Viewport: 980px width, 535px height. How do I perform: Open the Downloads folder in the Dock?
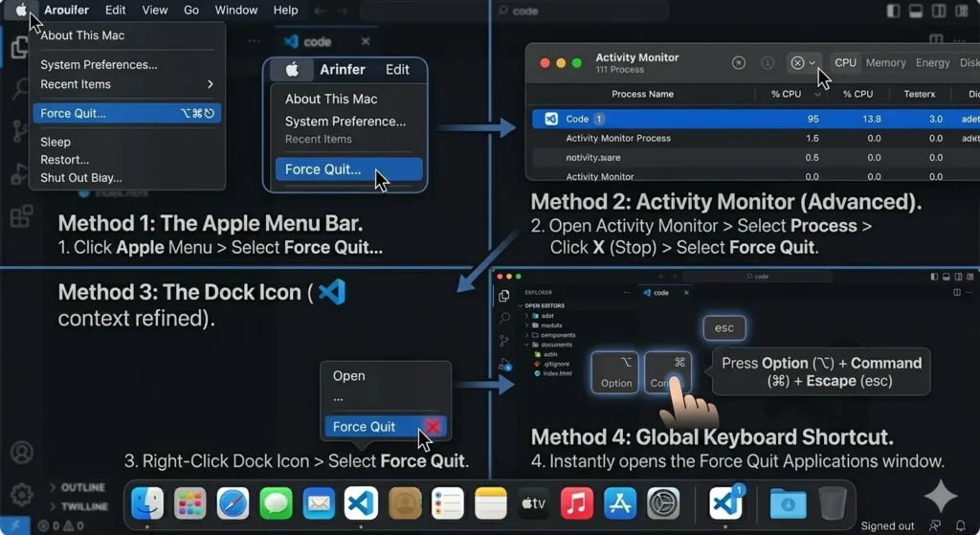[x=789, y=503]
